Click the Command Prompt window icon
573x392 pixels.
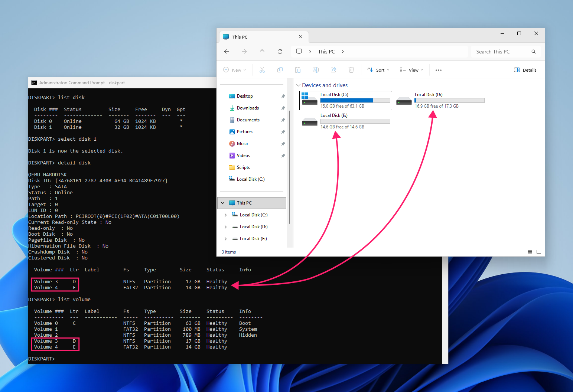tap(34, 83)
